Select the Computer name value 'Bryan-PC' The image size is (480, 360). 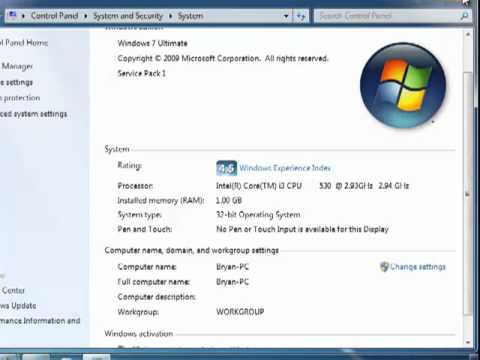[x=232, y=267]
